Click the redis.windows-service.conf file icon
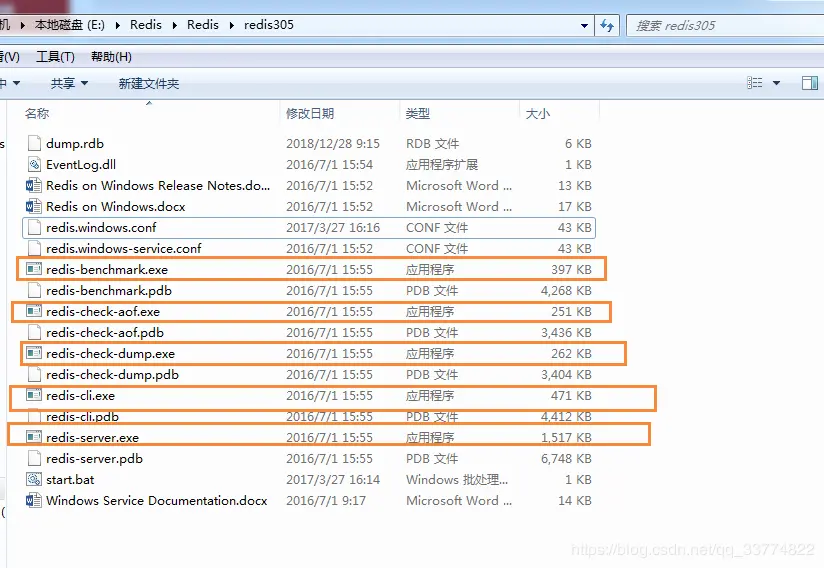824x568 pixels. (x=34, y=249)
